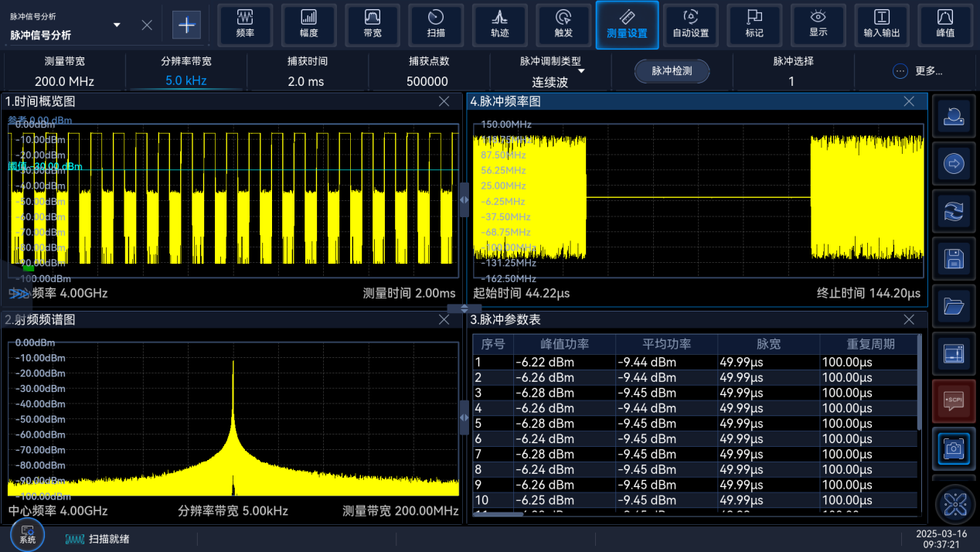Click the save floppy disk icon
Screen dimensions: 980x552
954,259
